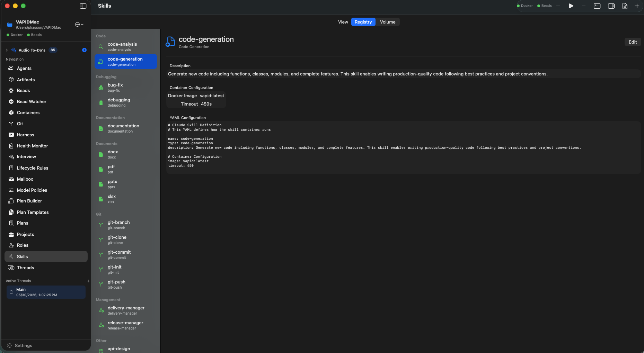
Task: Select the git-commit skill
Action: (x=126, y=255)
